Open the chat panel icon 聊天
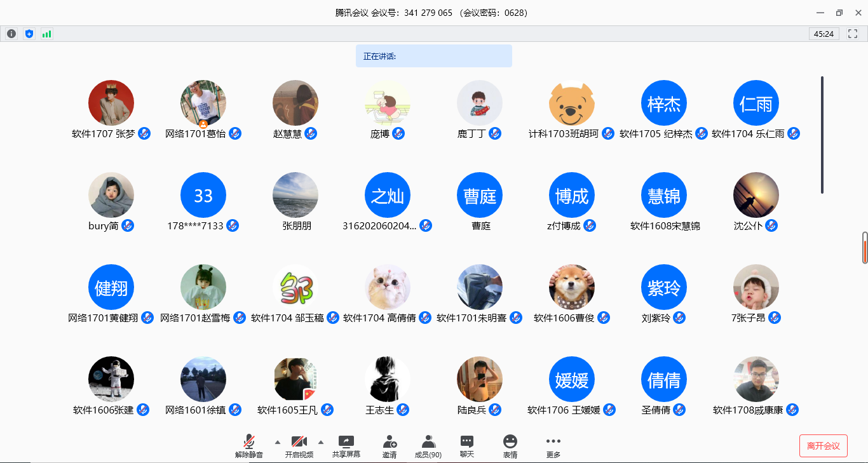Screen dimensions: 868x463 click(466, 443)
